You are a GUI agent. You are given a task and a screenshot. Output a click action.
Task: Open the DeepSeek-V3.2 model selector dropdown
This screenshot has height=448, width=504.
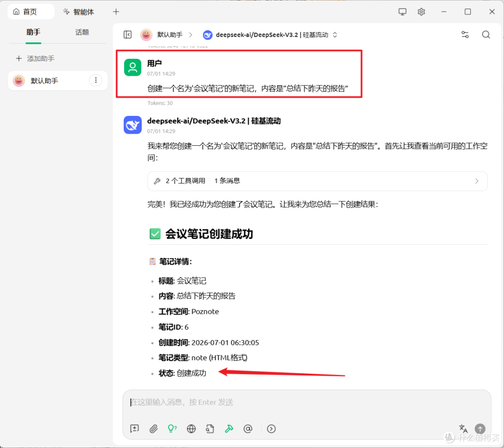[x=270, y=35]
